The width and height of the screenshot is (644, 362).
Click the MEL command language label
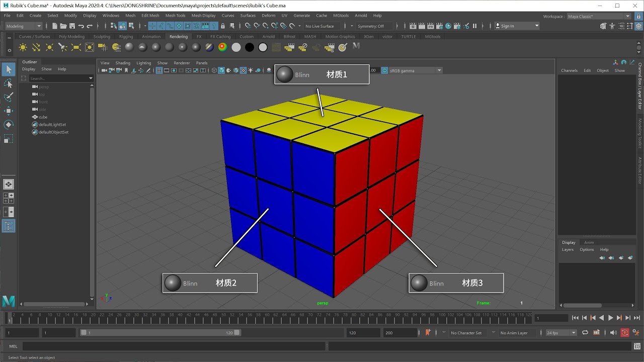[13, 346]
